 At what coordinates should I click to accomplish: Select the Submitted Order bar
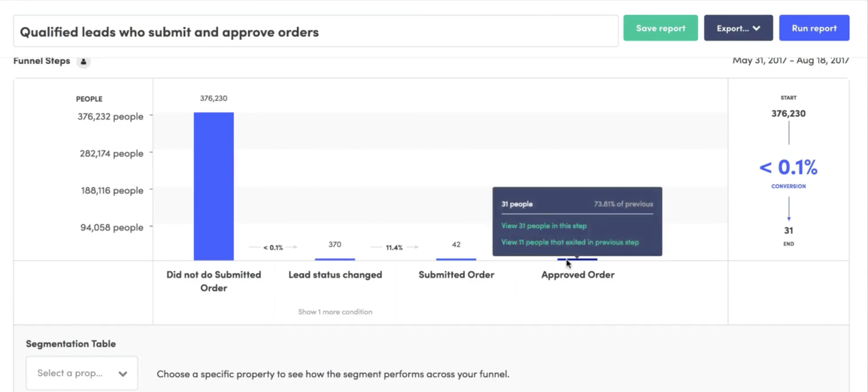(456, 259)
